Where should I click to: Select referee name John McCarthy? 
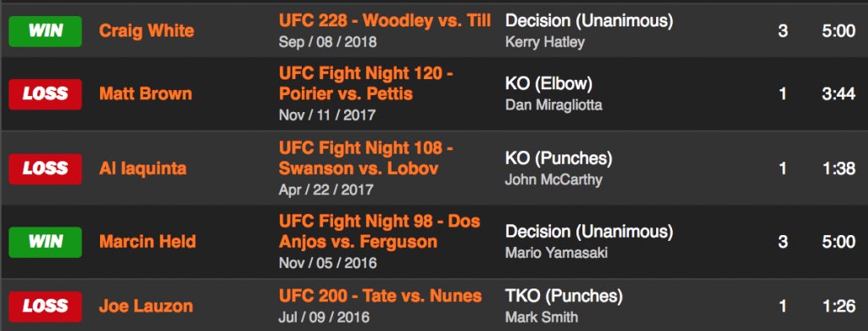554,179
